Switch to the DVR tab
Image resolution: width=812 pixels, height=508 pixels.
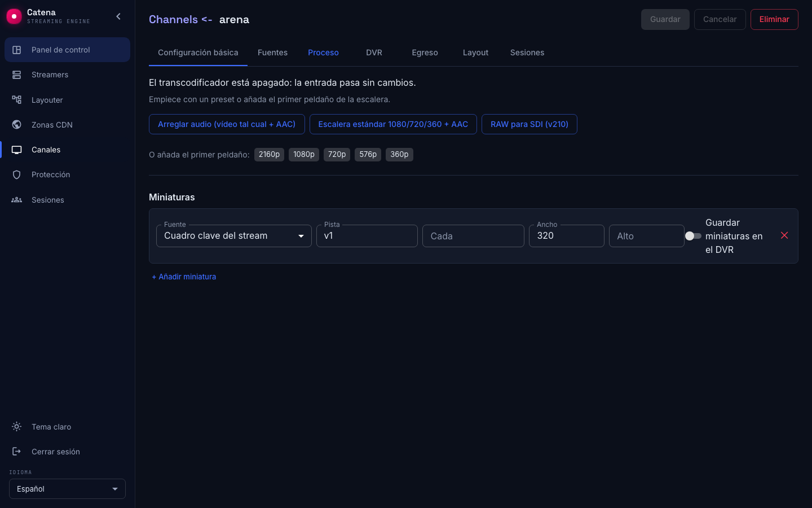point(374,52)
